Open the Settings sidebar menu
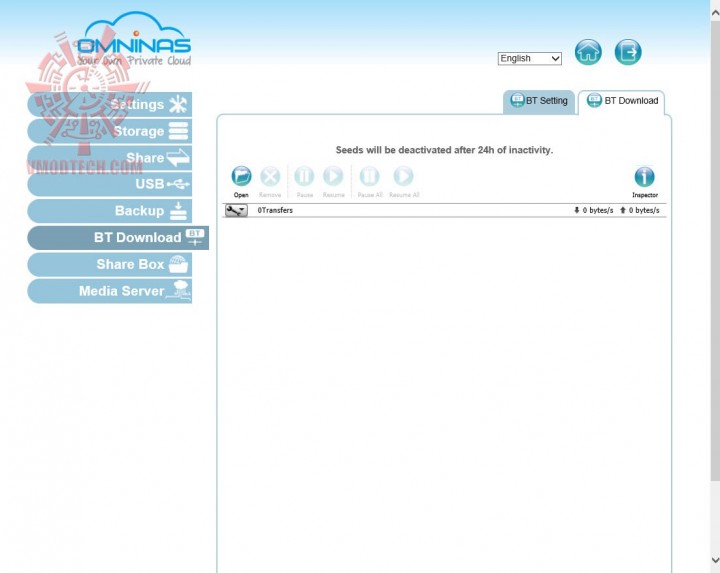The height and width of the screenshot is (573, 720). (x=110, y=105)
